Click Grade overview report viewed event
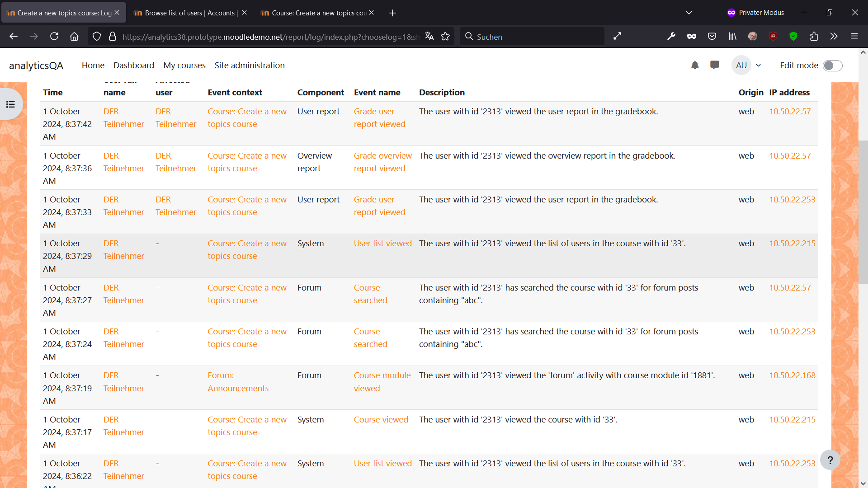Screen dimensions: 868x488 [382, 162]
